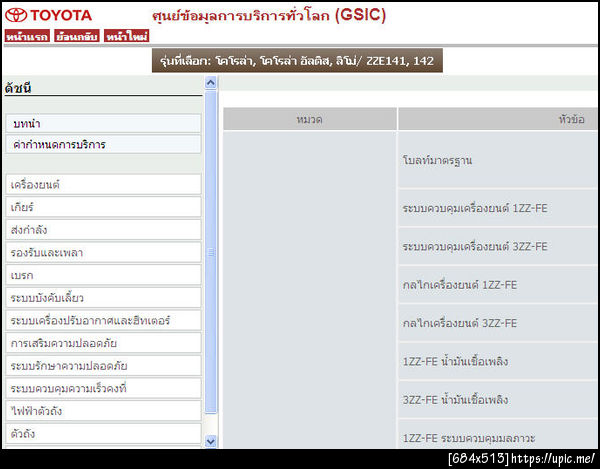Viewport: 600px width, 469px height.
Task: Select ตัวถัง in the index
Action: click(103, 433)
